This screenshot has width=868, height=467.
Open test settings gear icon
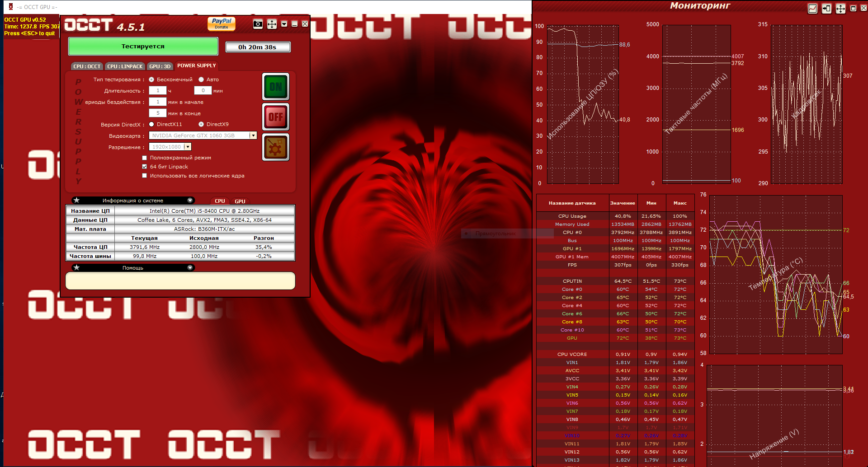276,147
